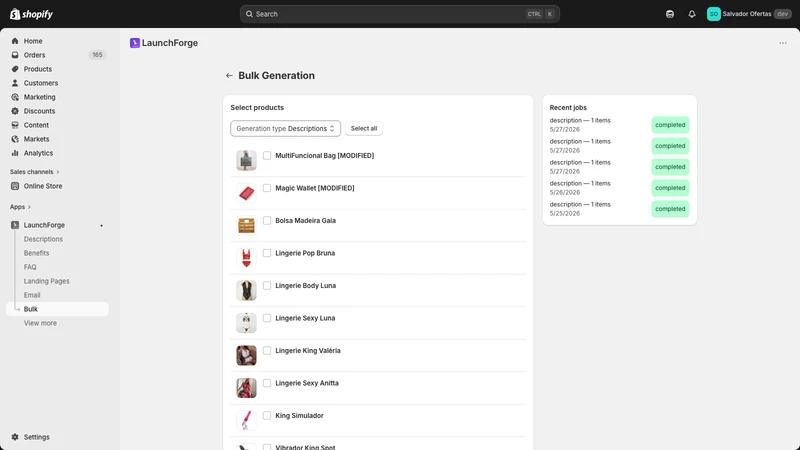Click the search magnifier icon
Screen dimensions: 800x450
pyautogui.click(x=249, y=14)
